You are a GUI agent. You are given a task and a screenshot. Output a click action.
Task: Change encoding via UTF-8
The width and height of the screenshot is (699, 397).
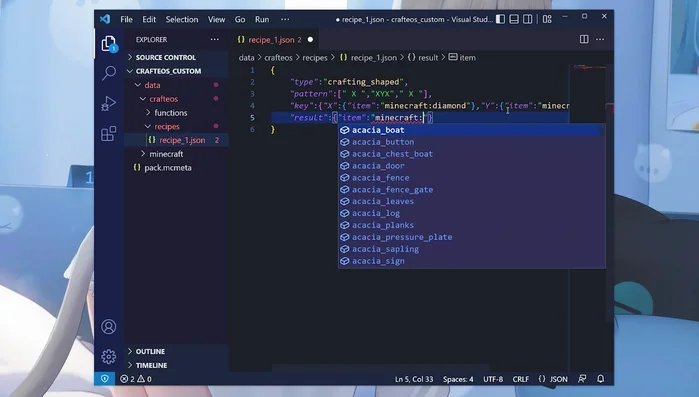coord(493,379)
